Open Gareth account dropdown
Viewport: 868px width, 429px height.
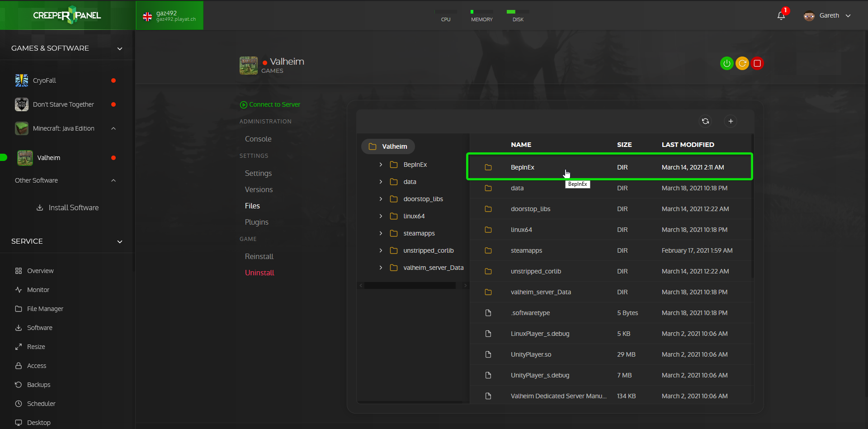(x=848, y=16)
